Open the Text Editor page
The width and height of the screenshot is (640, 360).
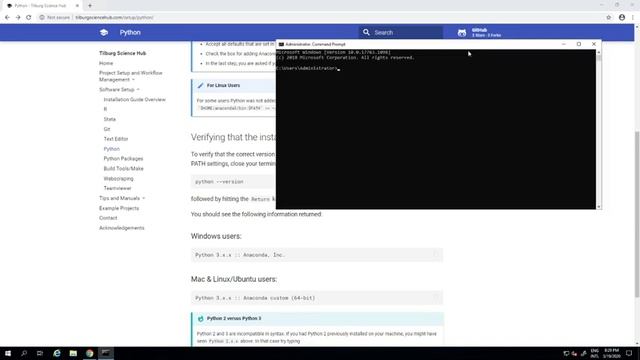tap(116, 139)
